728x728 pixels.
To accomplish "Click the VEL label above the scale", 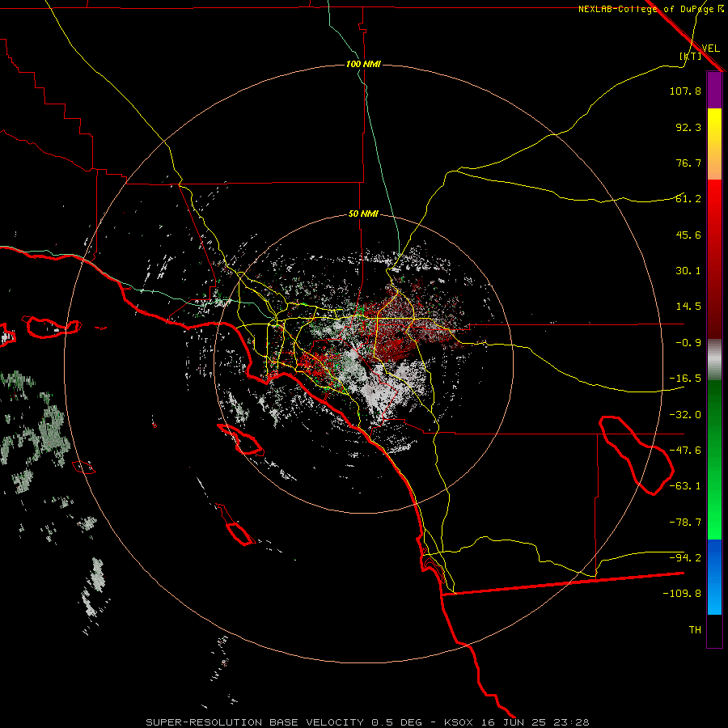I will point(710,49).
